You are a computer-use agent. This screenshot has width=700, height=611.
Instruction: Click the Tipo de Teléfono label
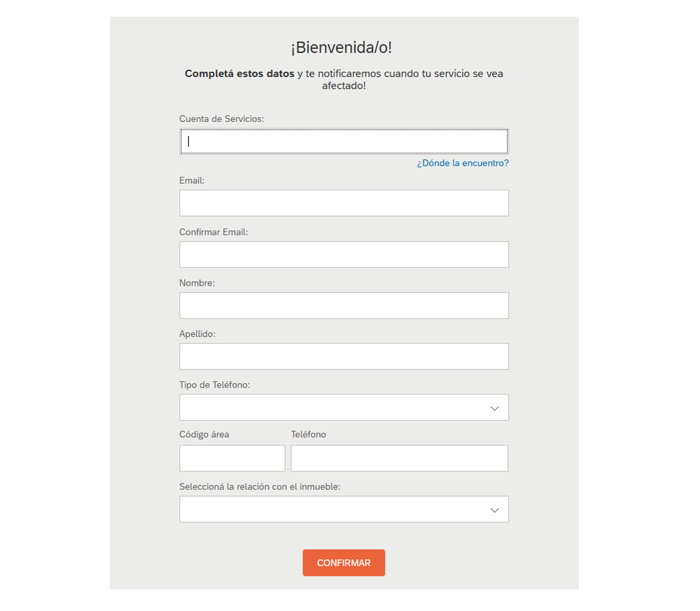click(x=215, y=385)
